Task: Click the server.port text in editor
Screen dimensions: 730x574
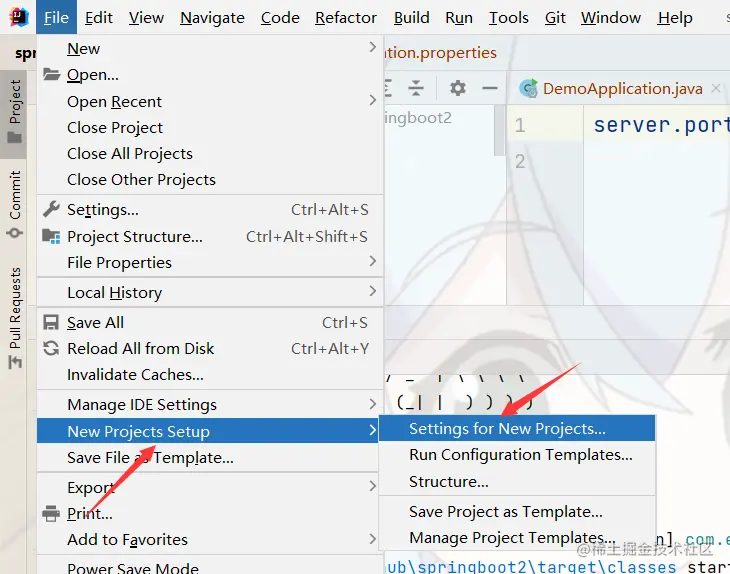Action: coord(661,125)
